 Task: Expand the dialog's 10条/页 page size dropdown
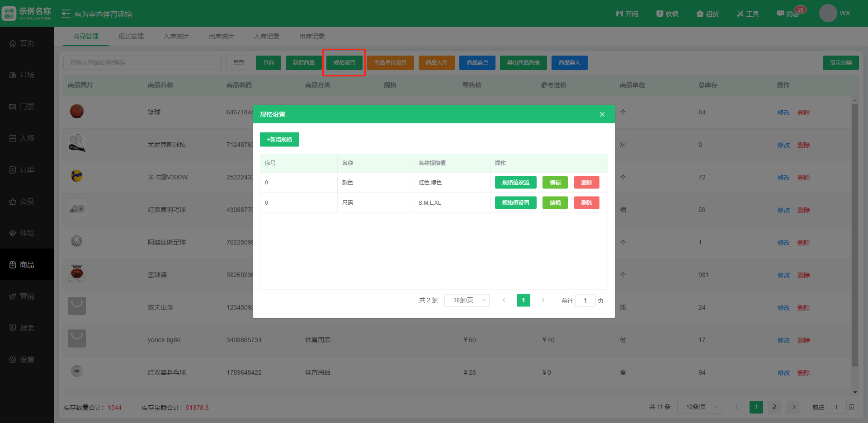[x=467, y=300]
